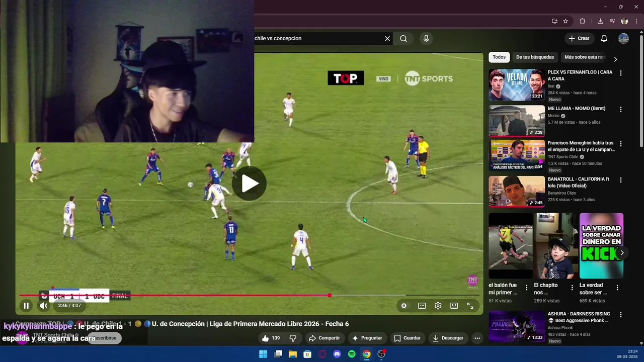Open options menu for 'El chapito nos' short
This screenshot has width=644, height=362.
[x=572, y=288]
